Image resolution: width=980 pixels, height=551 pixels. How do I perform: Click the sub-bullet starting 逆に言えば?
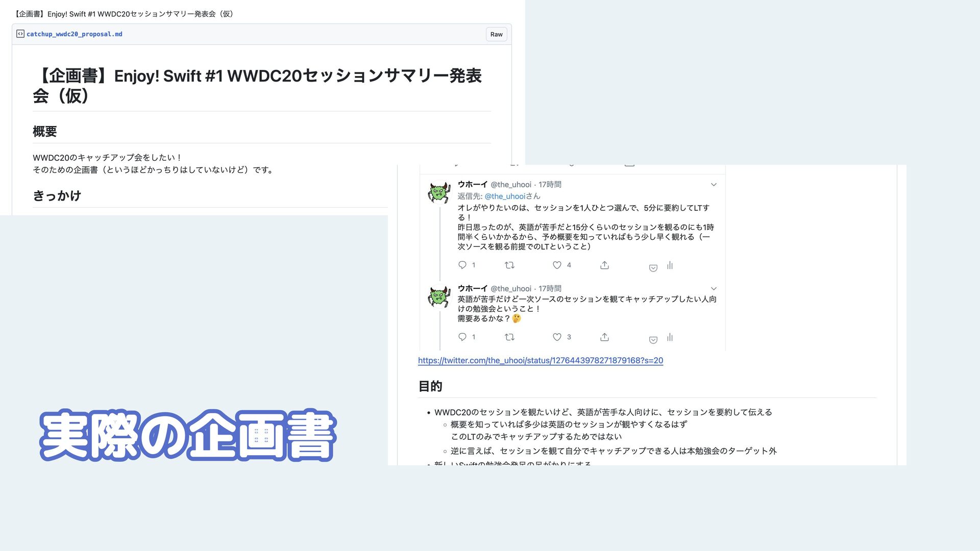[x=614, y=451]
